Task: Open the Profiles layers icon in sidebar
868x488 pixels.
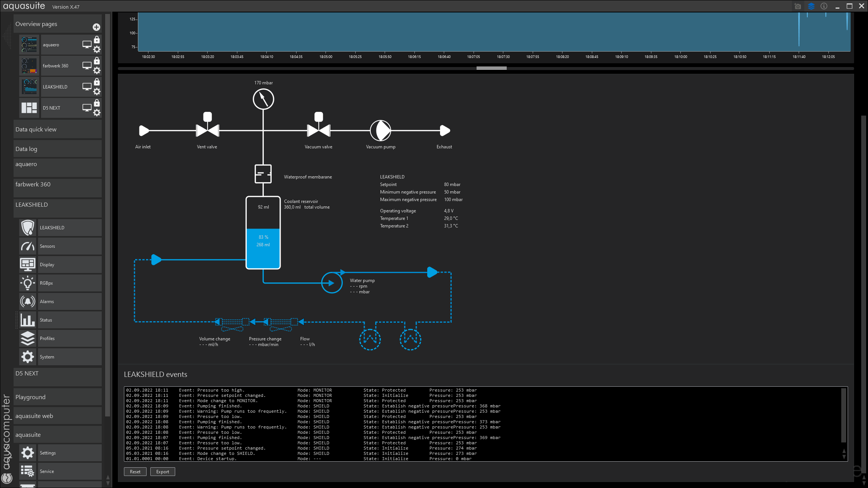Action: point(28,339)
